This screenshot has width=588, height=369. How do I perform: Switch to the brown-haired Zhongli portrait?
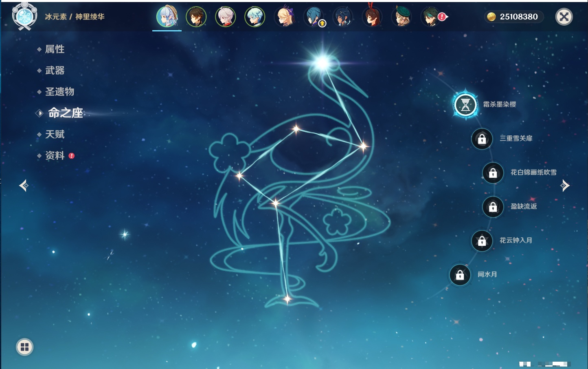pos(196,17)
